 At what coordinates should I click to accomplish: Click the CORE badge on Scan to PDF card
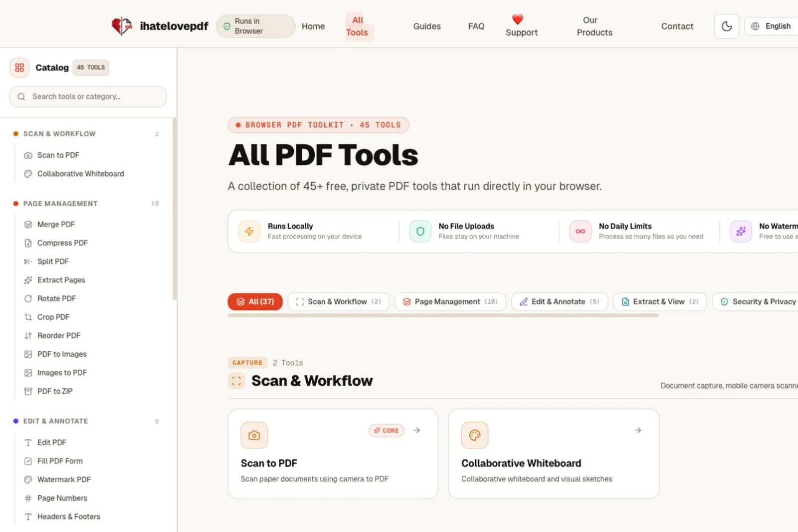click(x=386, y=430)
